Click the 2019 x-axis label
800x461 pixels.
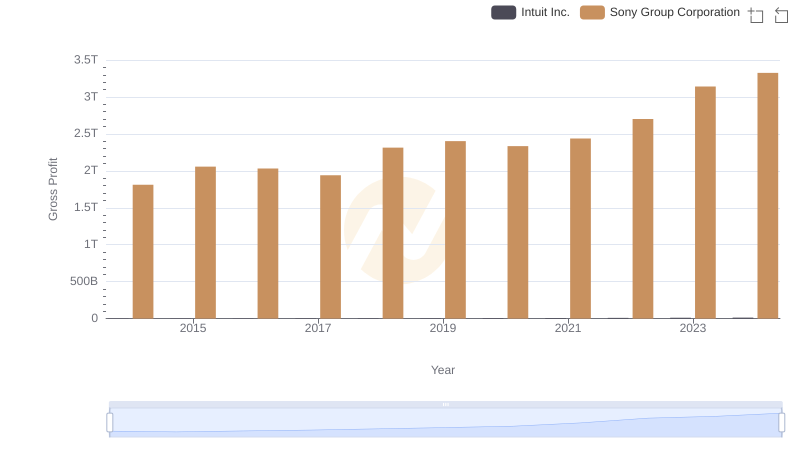443,328
